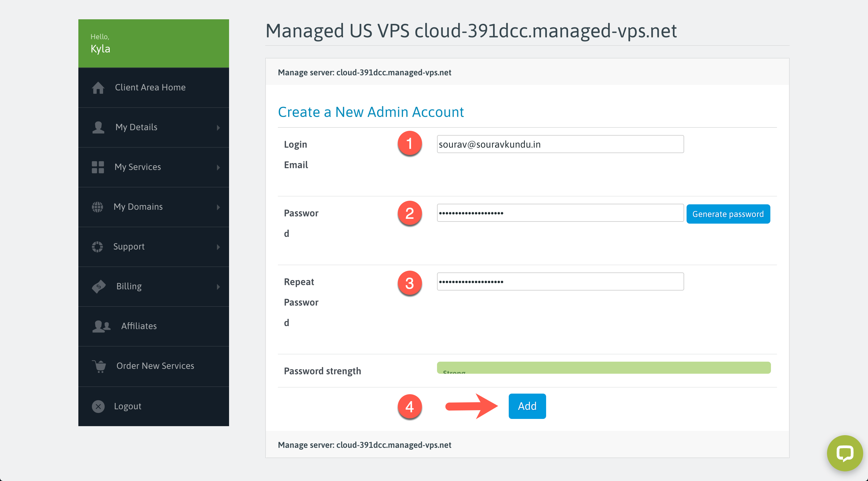Click Generate password button
This screenshot has height=481, width=868.
tap(728, 214)
